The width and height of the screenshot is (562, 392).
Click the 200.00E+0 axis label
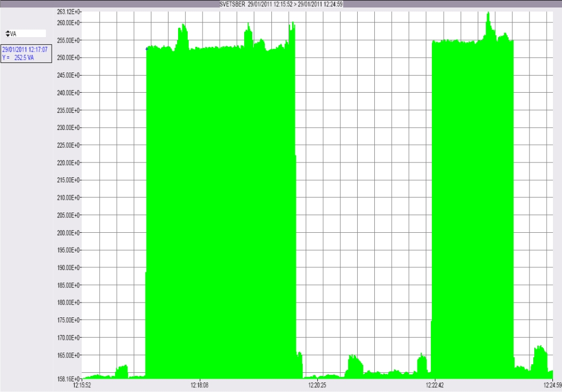point(68,233)
